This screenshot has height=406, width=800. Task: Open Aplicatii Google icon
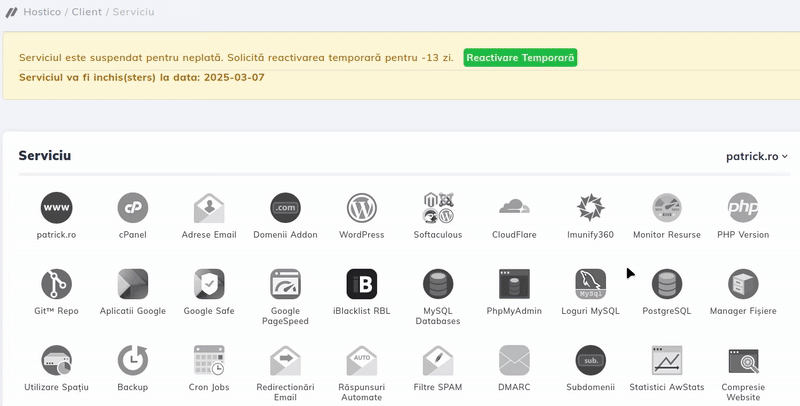[x=133, y=284]
